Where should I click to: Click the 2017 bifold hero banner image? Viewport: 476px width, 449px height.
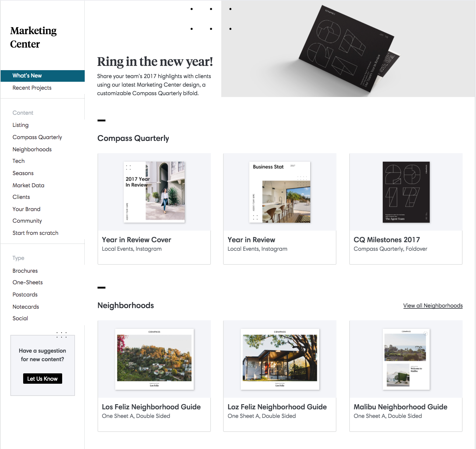click(x=348, y=49)
